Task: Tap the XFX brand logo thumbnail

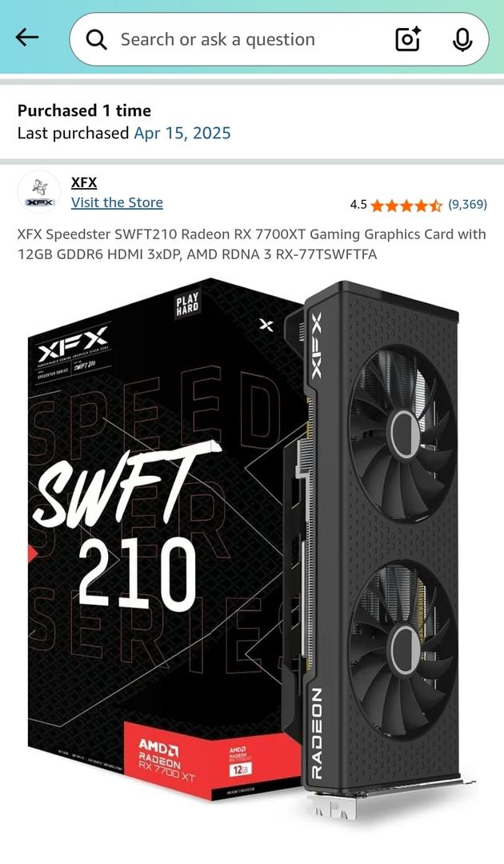Action: pyautogui.click(x=39, y=192)
